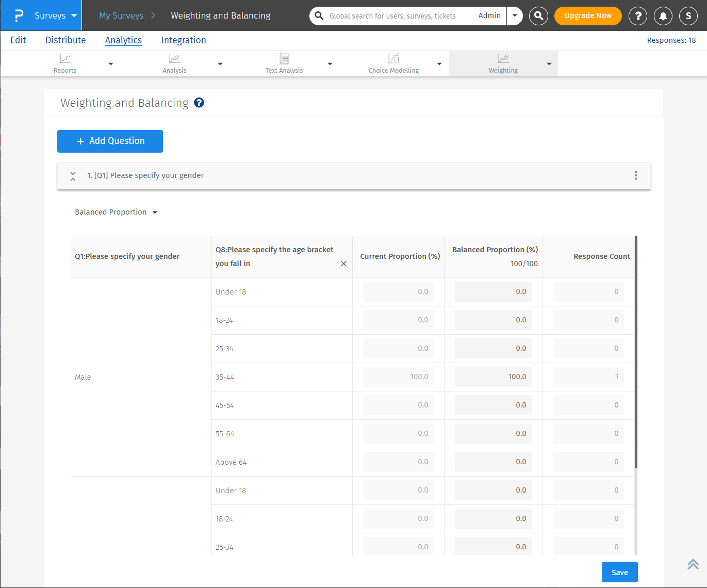Click the Add Question button
The width and height of the screenshot is (707, 588).
point(110,141)
